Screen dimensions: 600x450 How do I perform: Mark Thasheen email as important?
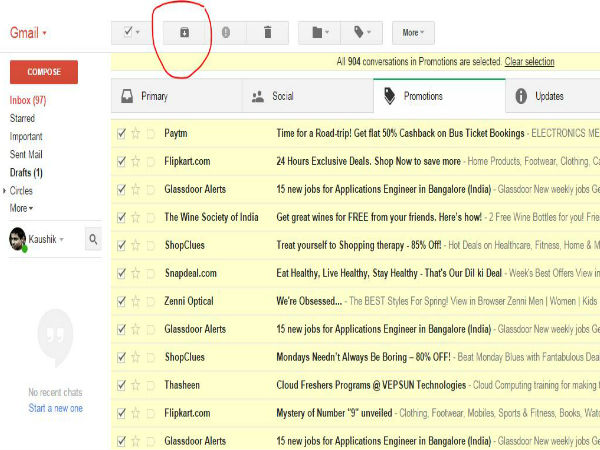coord(150,385)
